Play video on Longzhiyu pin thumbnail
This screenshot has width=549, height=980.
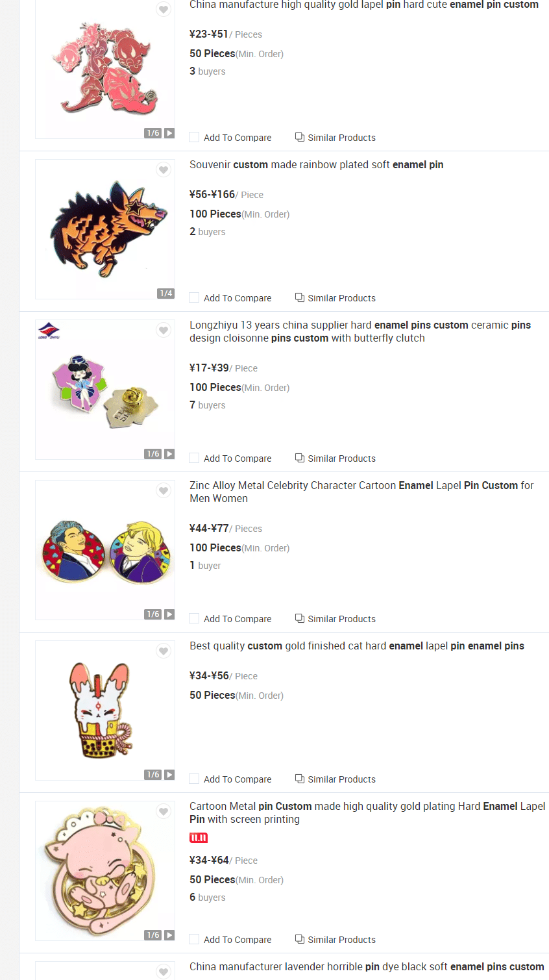(169, 454)
